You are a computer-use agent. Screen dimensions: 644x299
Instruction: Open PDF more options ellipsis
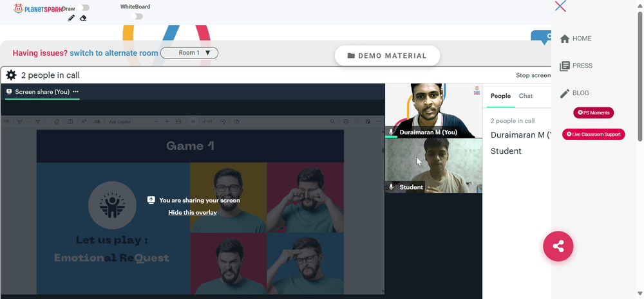click(x=379, y=122)
